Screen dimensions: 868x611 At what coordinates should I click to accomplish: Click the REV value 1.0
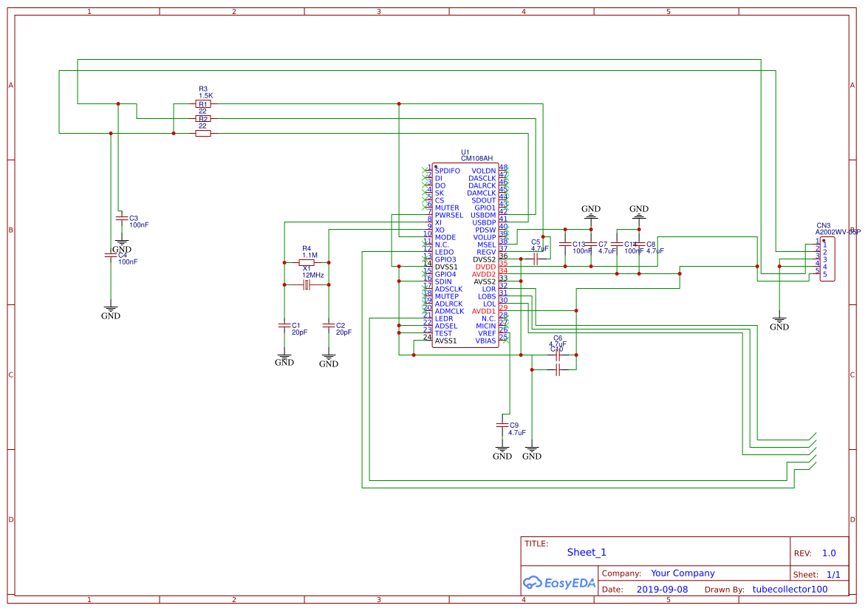pos(829,553)
